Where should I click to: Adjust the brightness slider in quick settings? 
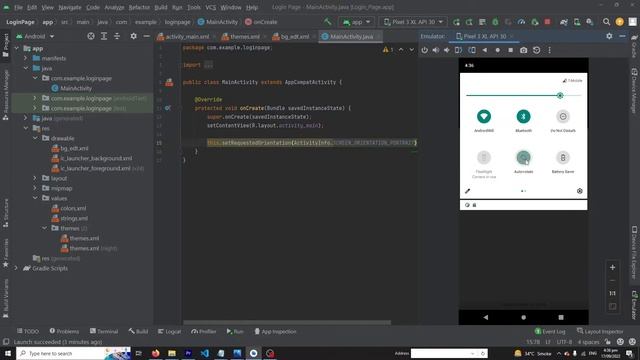[523, 96]
